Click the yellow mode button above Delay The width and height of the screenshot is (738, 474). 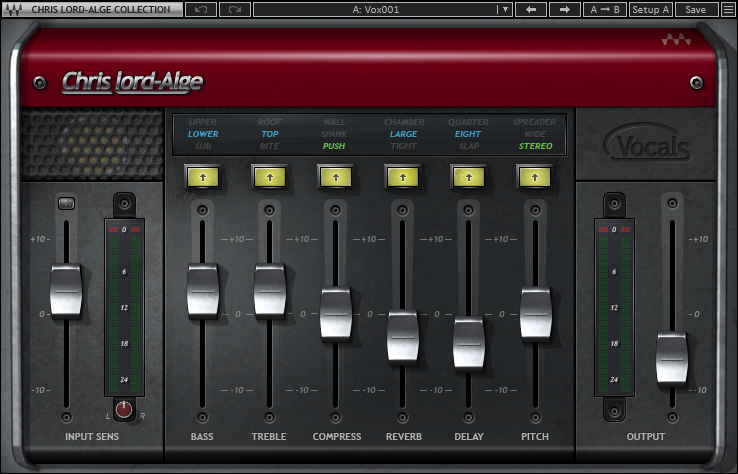tap(469, 178)
